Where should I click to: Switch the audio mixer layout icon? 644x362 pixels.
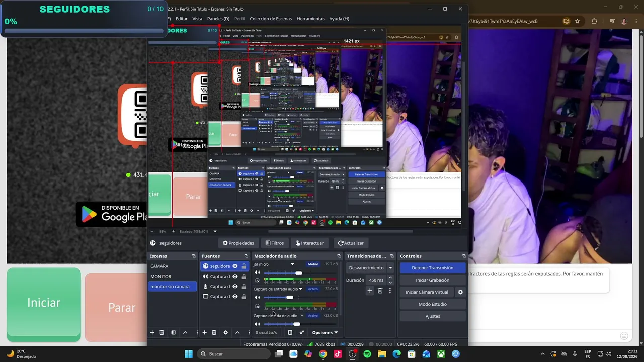coord(290,332)
